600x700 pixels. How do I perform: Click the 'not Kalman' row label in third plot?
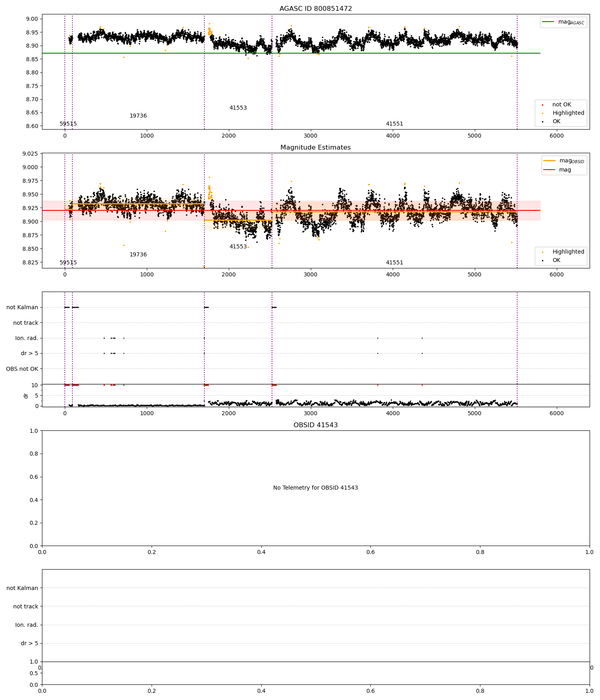(x=22, y=308)
